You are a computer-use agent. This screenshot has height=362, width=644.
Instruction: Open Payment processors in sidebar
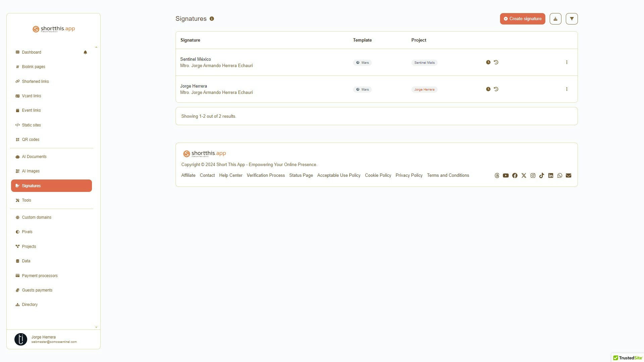[x=40, y=276]
